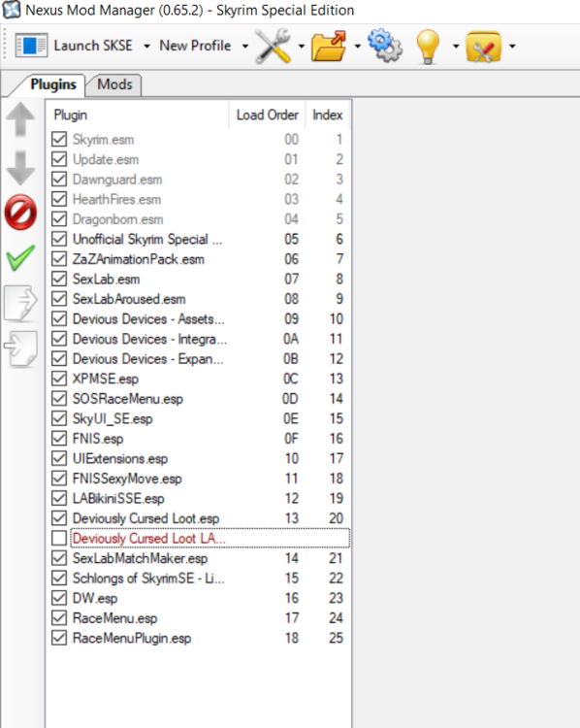
Task: Open the dropdown beside the open folder icon
Action: (x=357, y=46)
